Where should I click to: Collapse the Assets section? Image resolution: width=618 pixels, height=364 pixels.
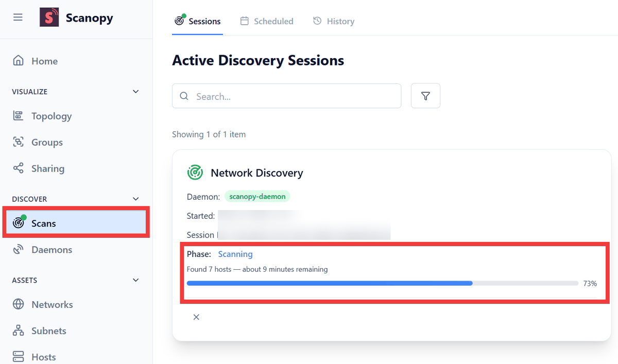coord(136,281)
